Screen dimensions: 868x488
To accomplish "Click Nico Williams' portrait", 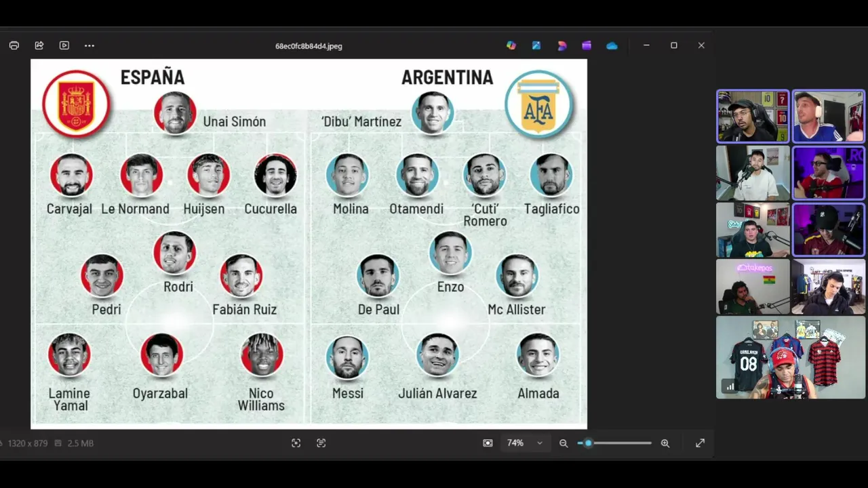I will click(262, 354).
